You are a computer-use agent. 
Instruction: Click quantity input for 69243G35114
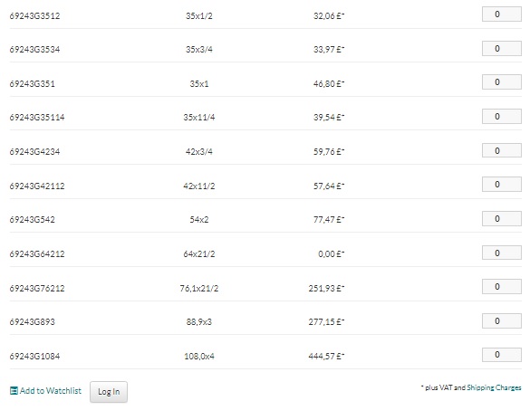coord(502,117)
